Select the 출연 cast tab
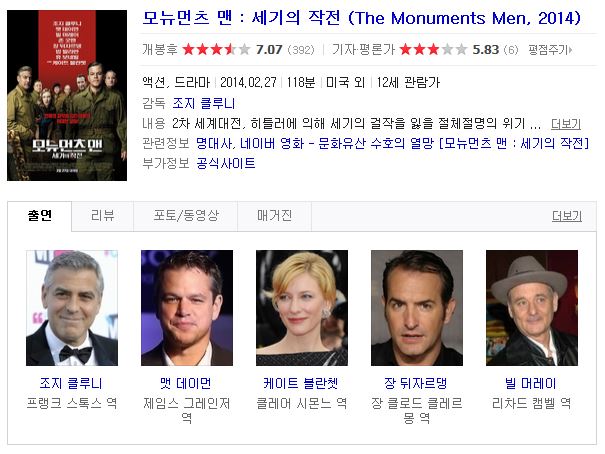 coord(39,216)
